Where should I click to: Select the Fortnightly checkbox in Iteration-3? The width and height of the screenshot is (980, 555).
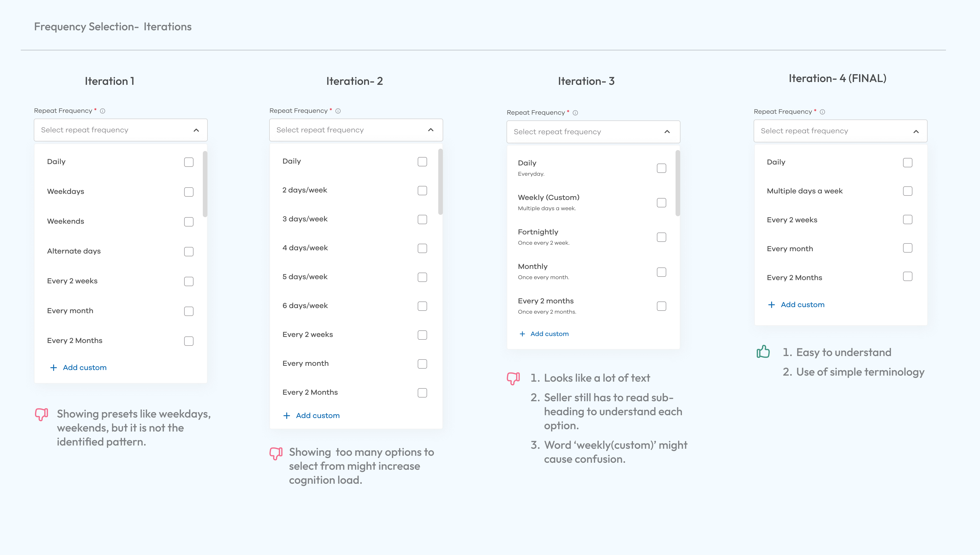coord(662,237)
